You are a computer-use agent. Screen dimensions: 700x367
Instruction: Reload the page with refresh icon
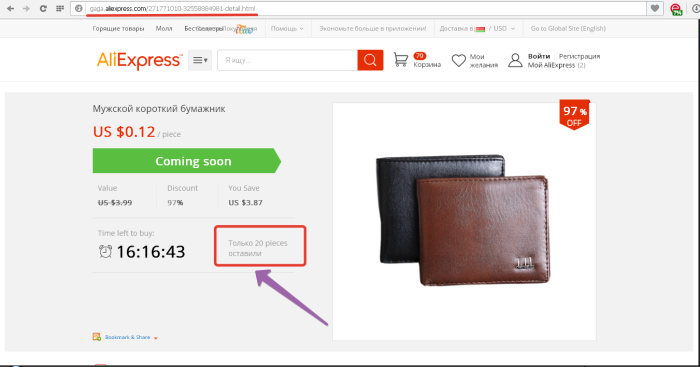43,8
